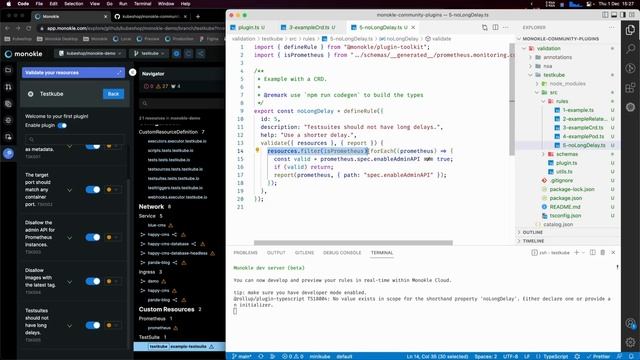
Task: Click the Back button in Testkube panel
Action: [x=113, y=94]
